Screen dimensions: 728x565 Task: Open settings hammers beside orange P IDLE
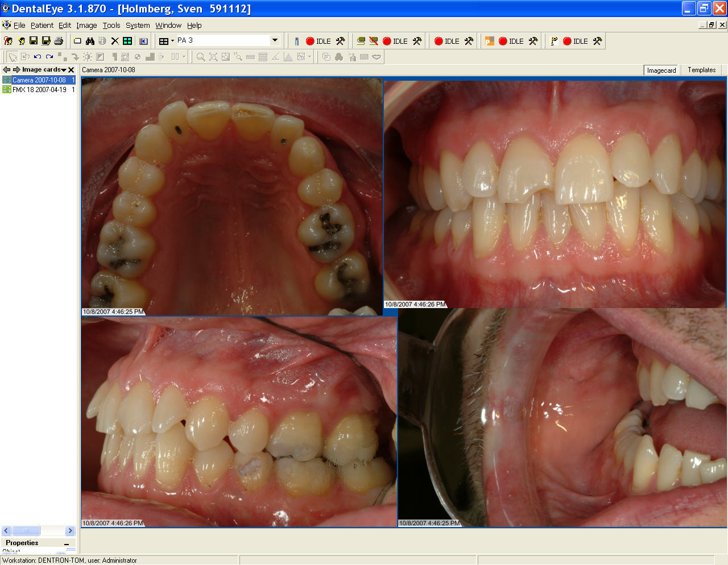point(533,41)
